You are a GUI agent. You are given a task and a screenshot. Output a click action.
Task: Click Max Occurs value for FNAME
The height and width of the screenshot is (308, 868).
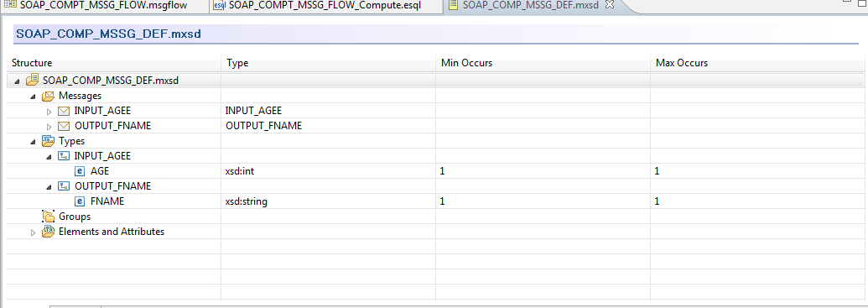(x=657, y=201)
